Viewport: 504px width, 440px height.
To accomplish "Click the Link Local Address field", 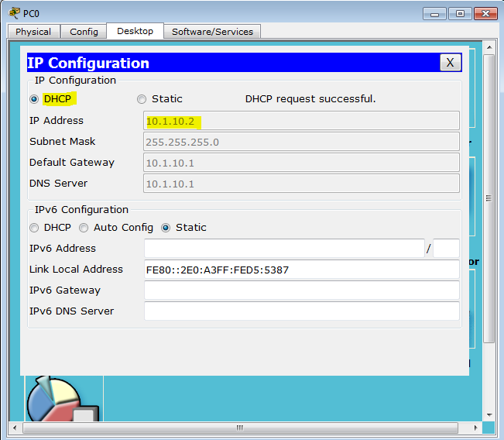I will (x=301, y=270).
